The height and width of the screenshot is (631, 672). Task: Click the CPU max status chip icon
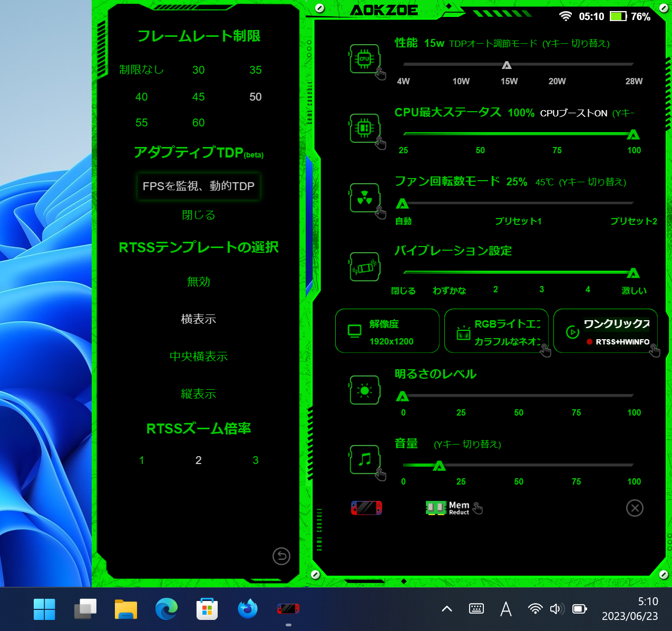click(x=365, y=128)
